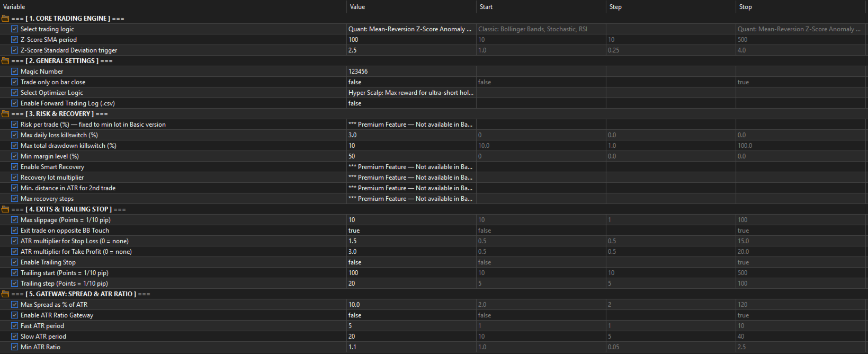This screenshot has height=354, width=868.
Task: Click the General Settings folder icon
Action: tap(5, 61)
